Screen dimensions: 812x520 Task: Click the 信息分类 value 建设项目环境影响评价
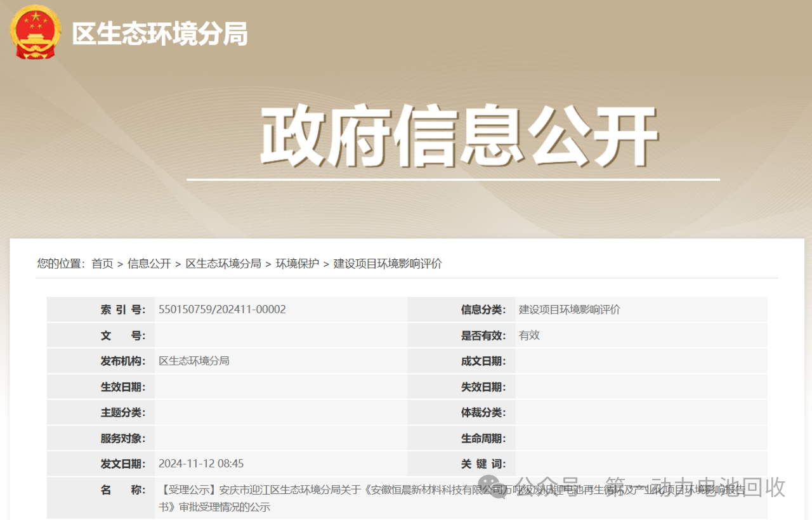click(x=569, y=309)
